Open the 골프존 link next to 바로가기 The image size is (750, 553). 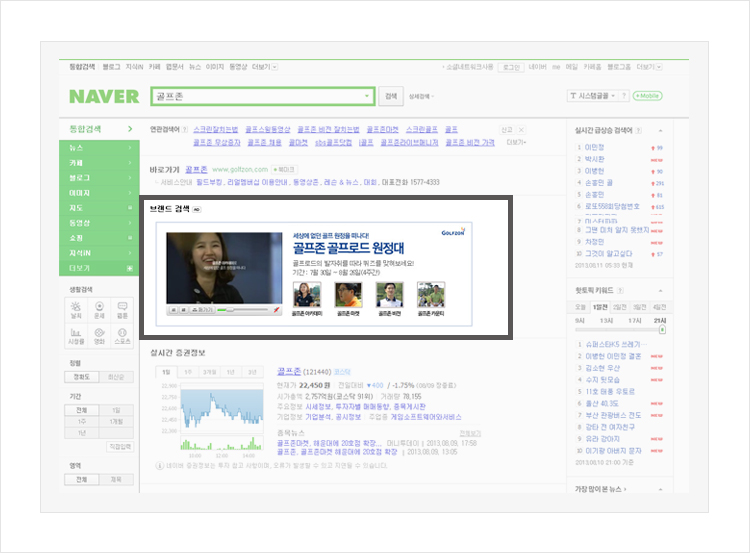coord(196,169)
